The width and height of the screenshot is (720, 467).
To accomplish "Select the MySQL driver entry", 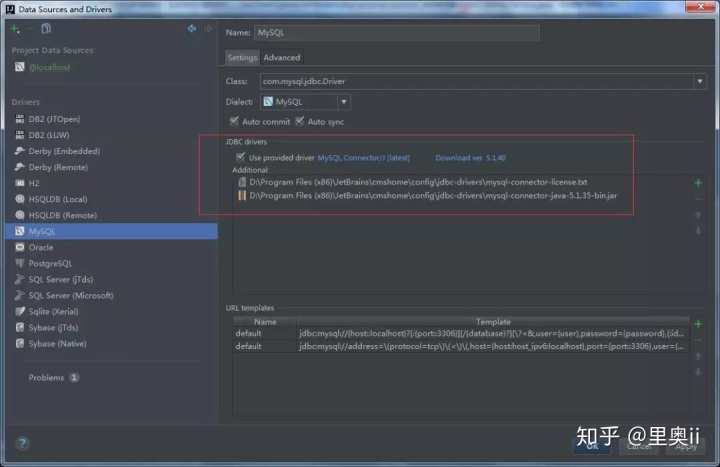I will [112, 231].
